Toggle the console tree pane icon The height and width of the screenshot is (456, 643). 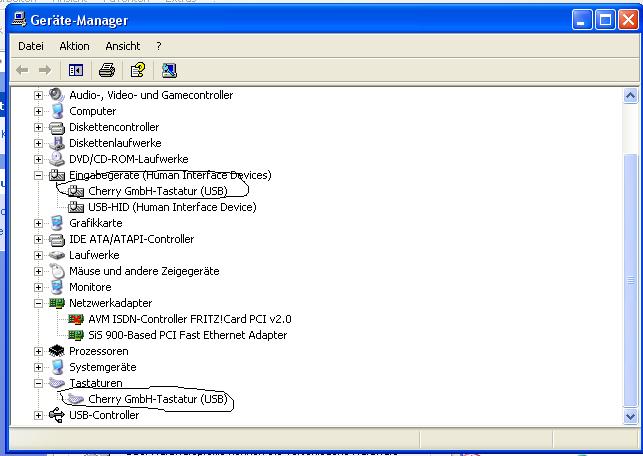click(76, 70)
